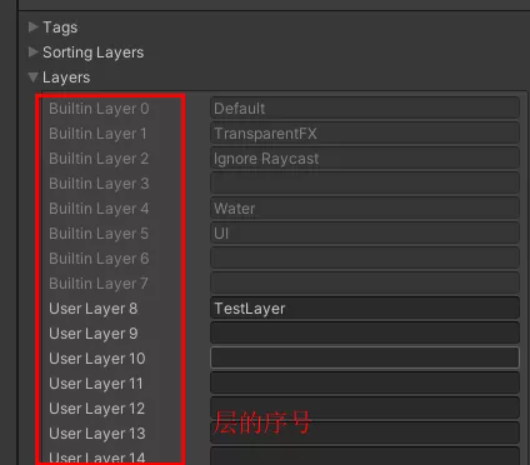This screenshot has width=530, height=465.
Task: Click the Water layer name field
Action: [365, 208]
